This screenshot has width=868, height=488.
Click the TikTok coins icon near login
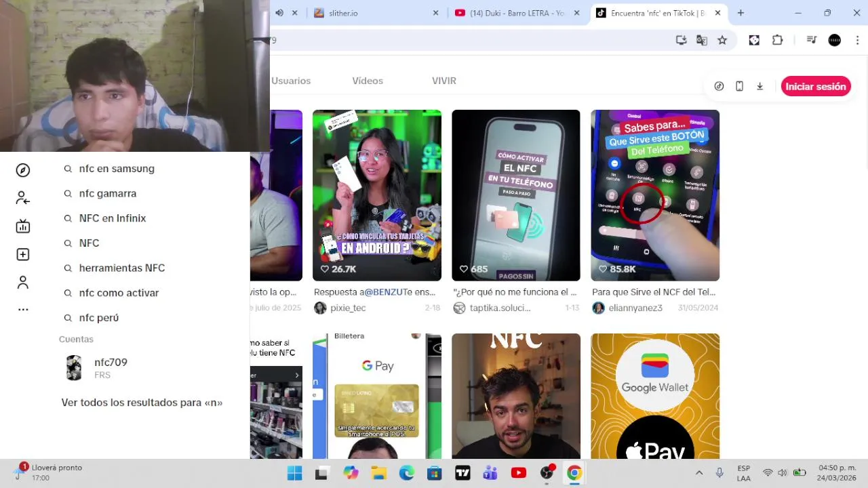pyautogui.click(x=719, y=86)
